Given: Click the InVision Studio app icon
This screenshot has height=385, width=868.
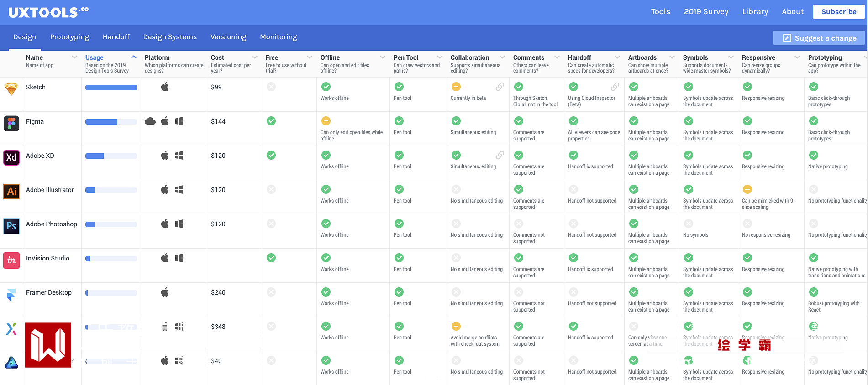Looking at the screenshot, I should (11, 260).
